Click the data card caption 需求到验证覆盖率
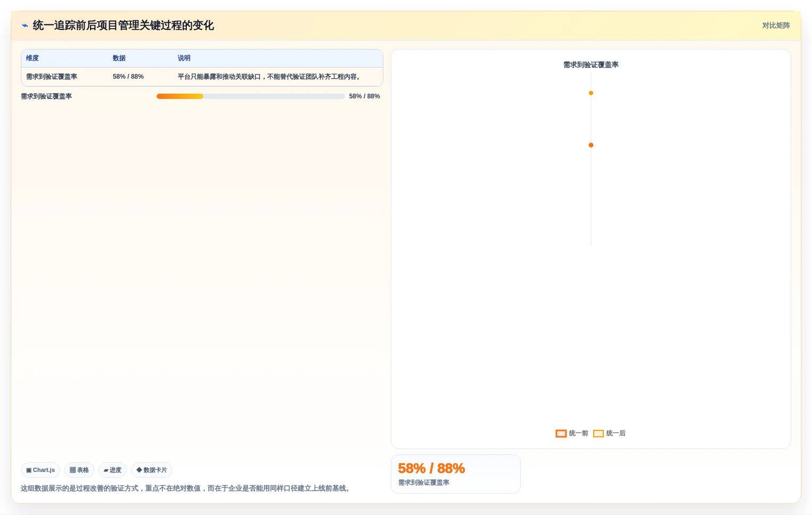The width and height of the screenshot is (812, 515). click(424, 483)
